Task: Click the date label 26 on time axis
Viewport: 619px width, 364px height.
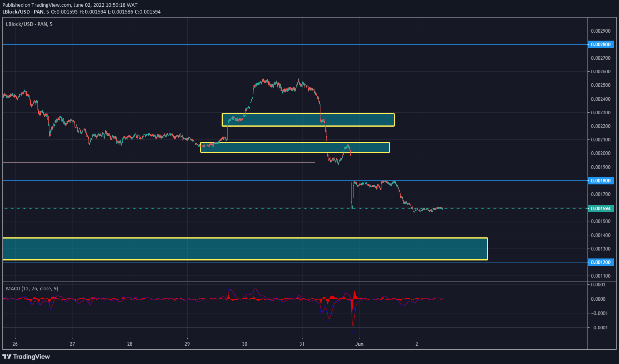Action: click(x=15, y=344)
